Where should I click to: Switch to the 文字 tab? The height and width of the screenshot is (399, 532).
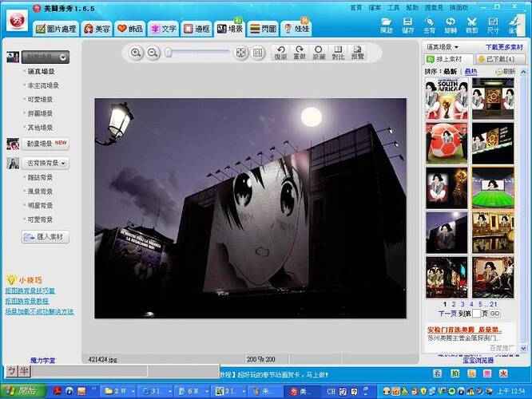pyautogui.click(x=164, y=29)
